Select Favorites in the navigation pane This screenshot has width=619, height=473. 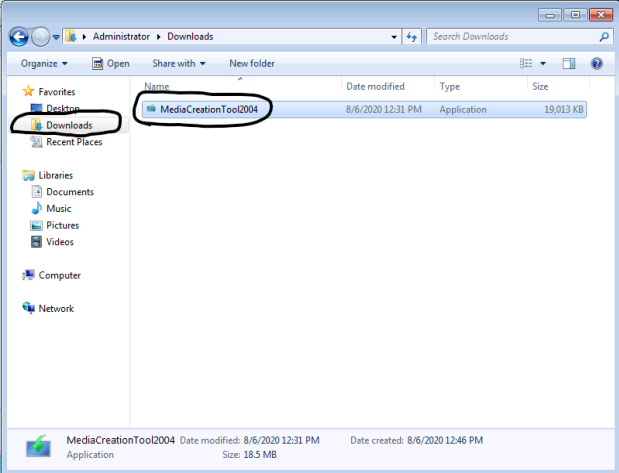click(56, 92)
